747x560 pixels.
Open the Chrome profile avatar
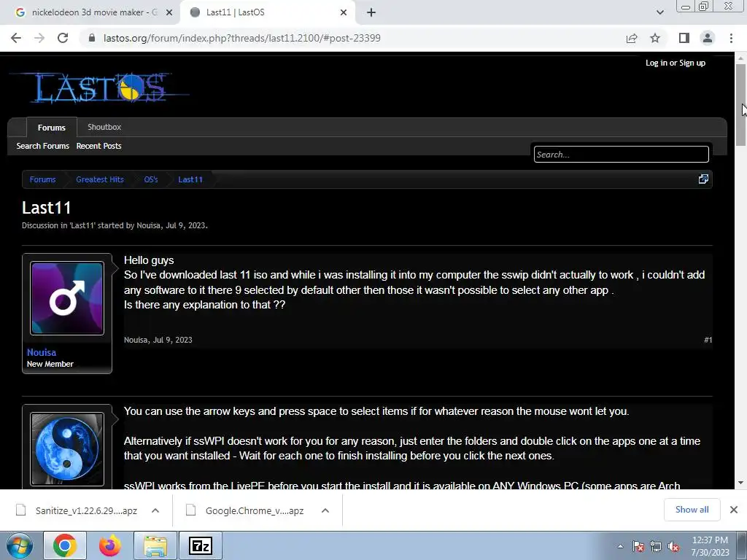coord(708,38)
